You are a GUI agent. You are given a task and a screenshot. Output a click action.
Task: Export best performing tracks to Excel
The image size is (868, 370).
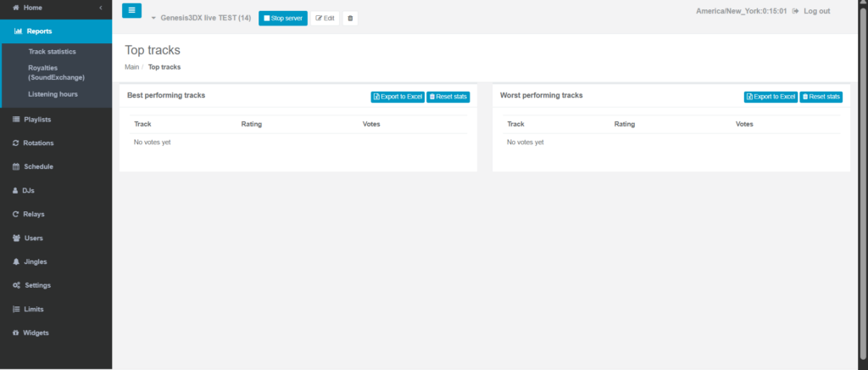398,97
